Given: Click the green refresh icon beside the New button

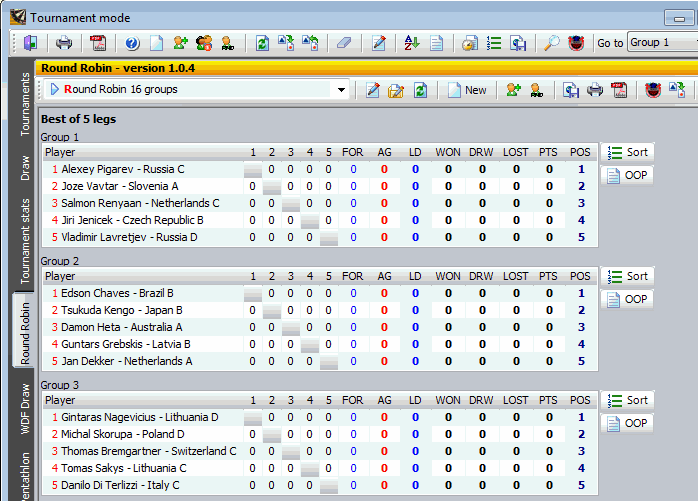Looking at the screenshot, I should (421, 90).
